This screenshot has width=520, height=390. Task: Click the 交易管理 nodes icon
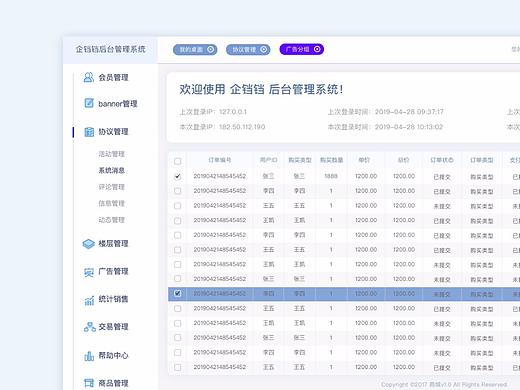point(89,327)
